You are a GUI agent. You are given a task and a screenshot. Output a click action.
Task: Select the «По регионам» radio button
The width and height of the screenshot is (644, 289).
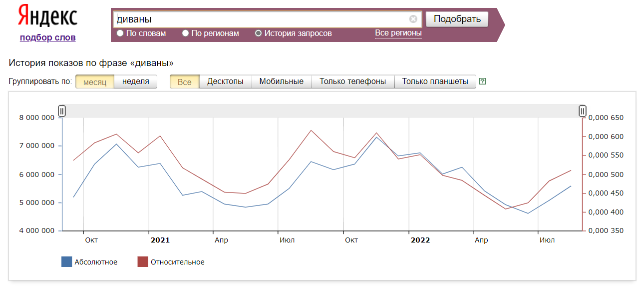[185, 33]
